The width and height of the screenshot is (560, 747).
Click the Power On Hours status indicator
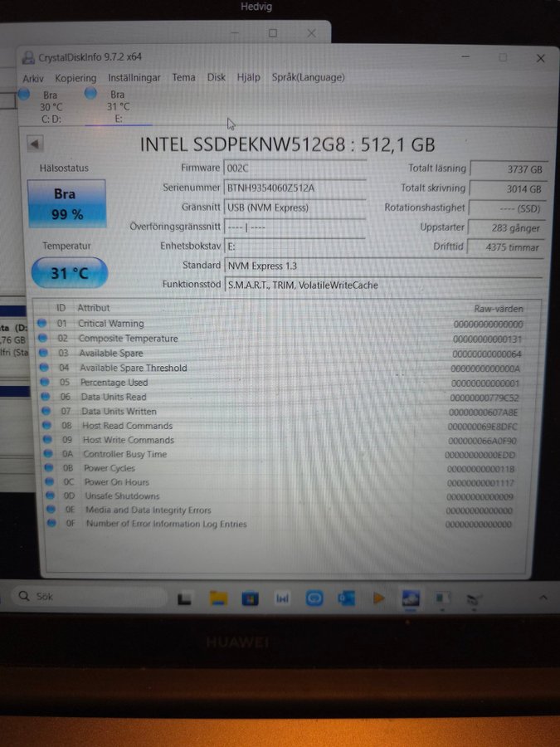49,482
